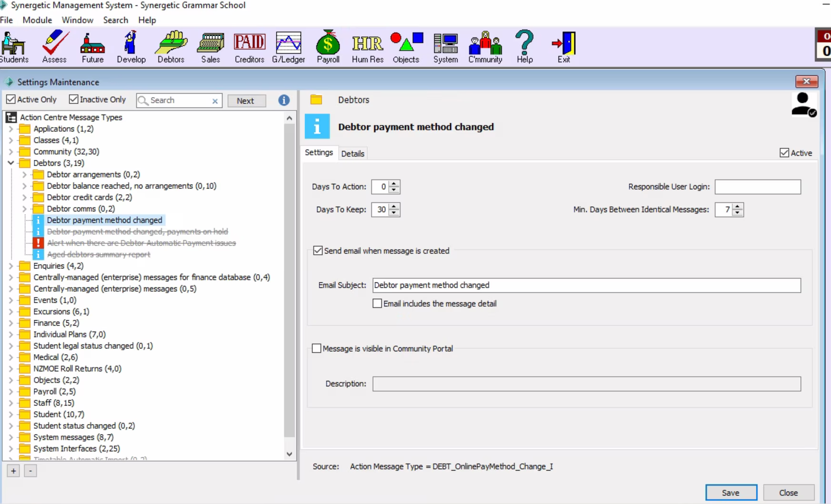
Task: Close the Settings Maintenance window
Action: [807, 81]
